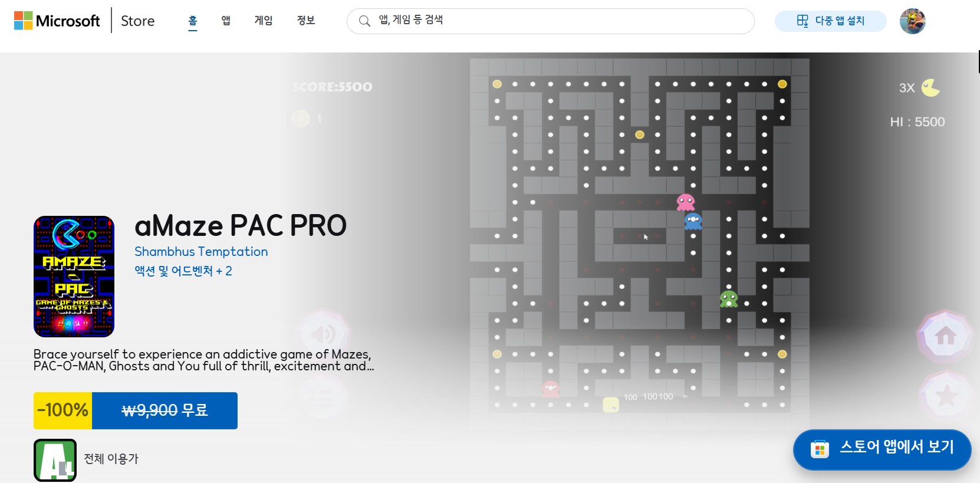The height and width of the screenshot is (483, 980).
Task: Expand the truncated app description text
Action: [203, 360]
